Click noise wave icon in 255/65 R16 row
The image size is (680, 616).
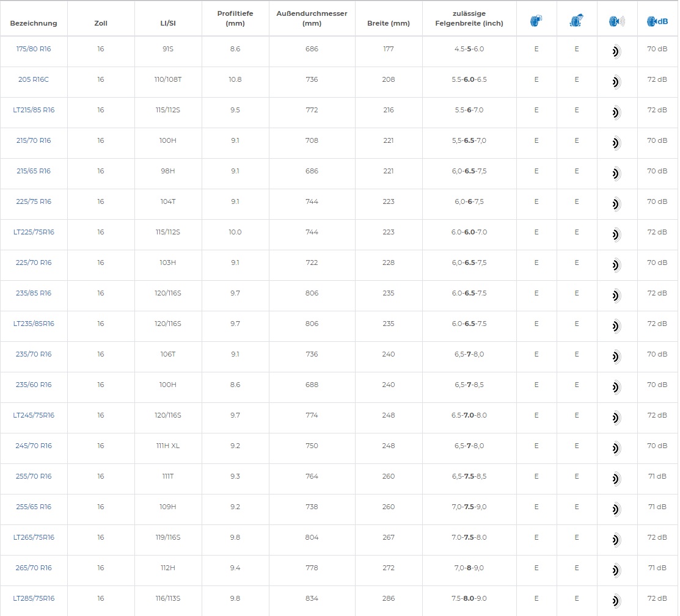coord(616,509)
